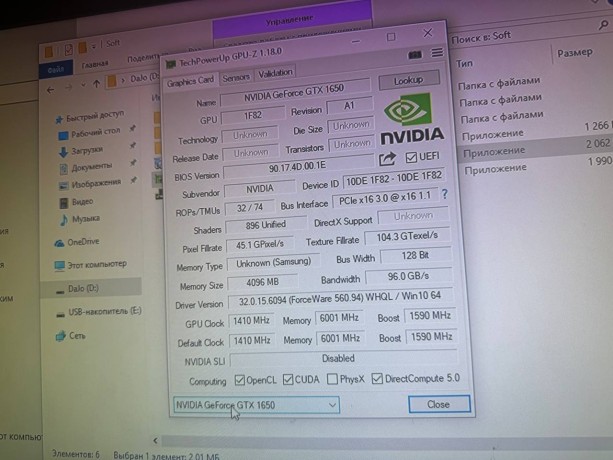The width and height of the screenshot is (613, 460).
Task: Open OneDrive in Explorer sidebar
Action: (x=77, y=242)
